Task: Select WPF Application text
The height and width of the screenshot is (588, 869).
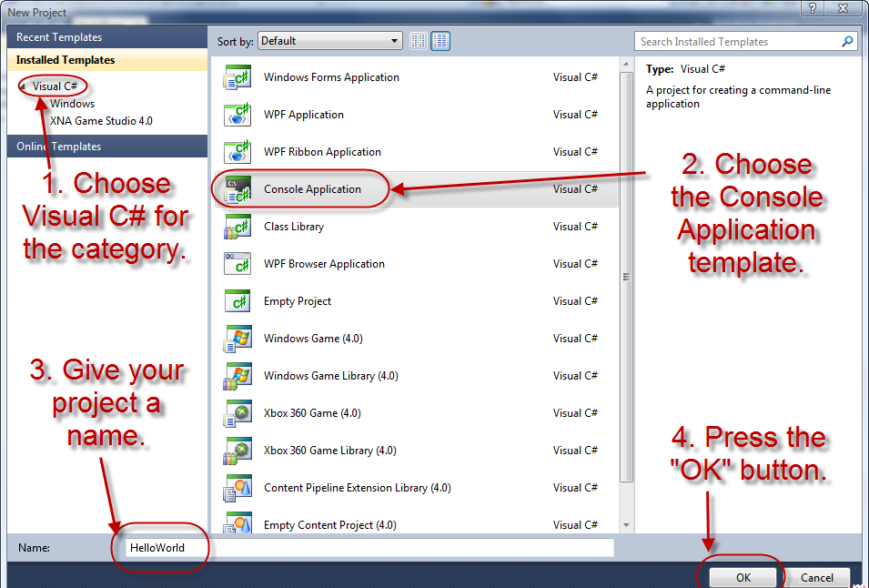Action: [304, 115]
